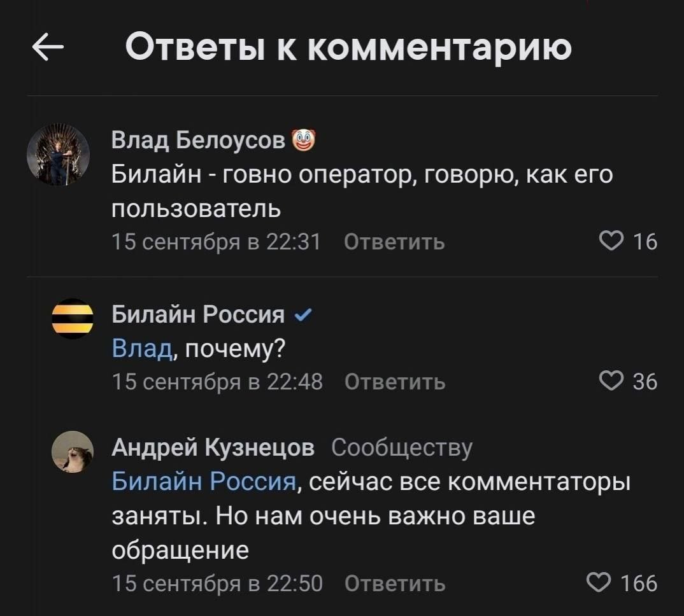The height and width of the screenshot is (616, 684).
Task: Open Андрей Кузнецов's cat avatar
Action: tap(73, 452)
